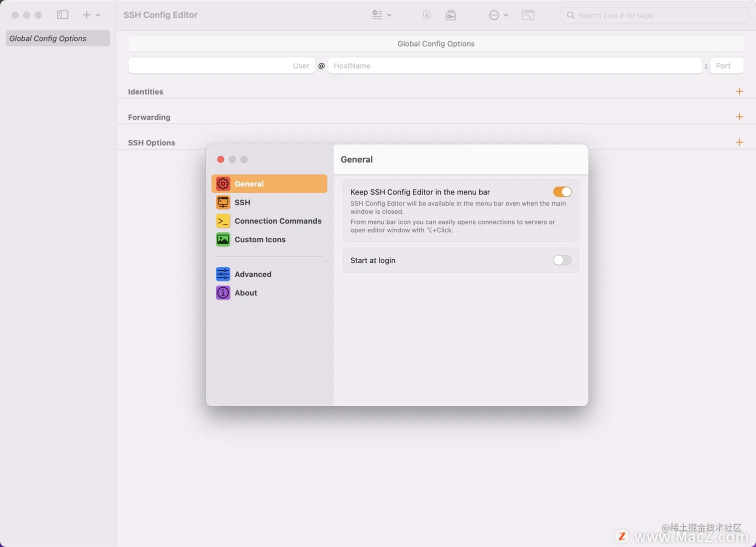This screenshot has height=547, width=756.
Task: Click into the User input field
Action: (221, 65)
